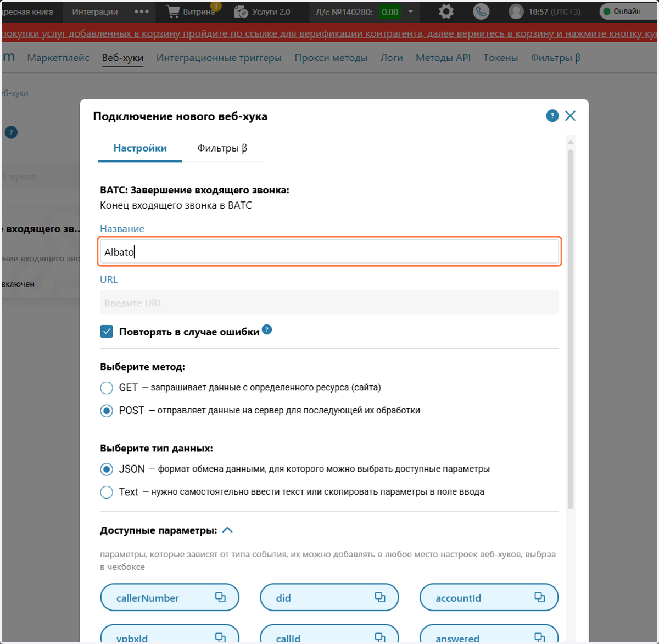Select the GET method radio button
This screenshot has width=659, height=644.
coord(107,388)
